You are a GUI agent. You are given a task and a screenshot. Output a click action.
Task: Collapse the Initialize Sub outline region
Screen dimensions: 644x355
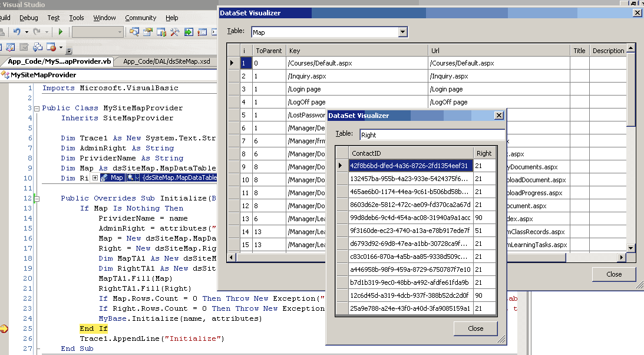click(x=37, y=199)
